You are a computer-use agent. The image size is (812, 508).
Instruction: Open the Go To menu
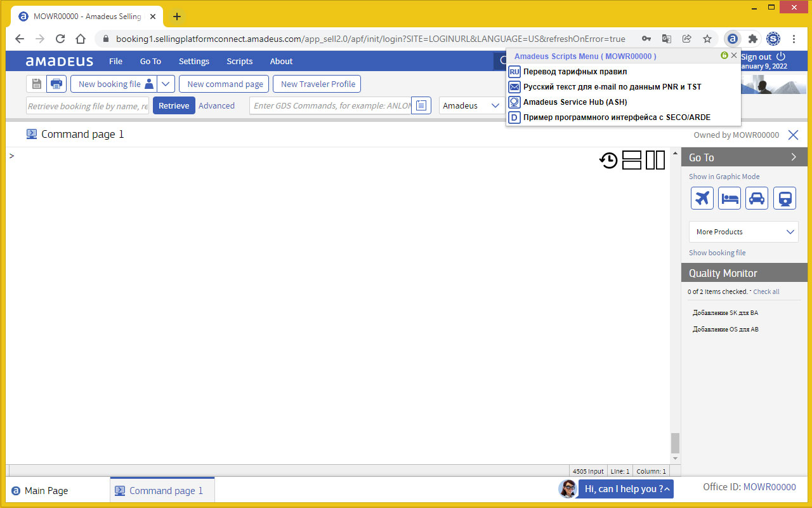coord(150,61)
